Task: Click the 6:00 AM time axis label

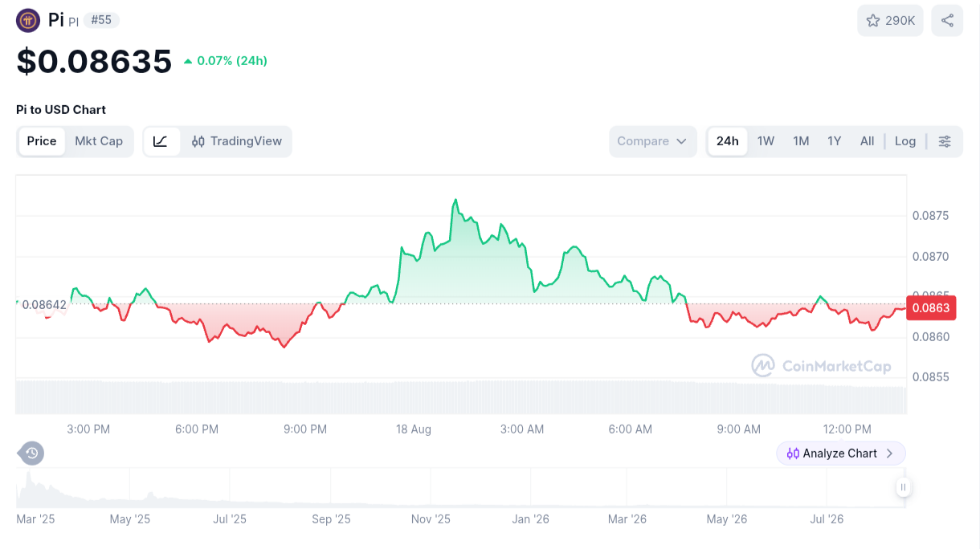Action: (631, 429)
